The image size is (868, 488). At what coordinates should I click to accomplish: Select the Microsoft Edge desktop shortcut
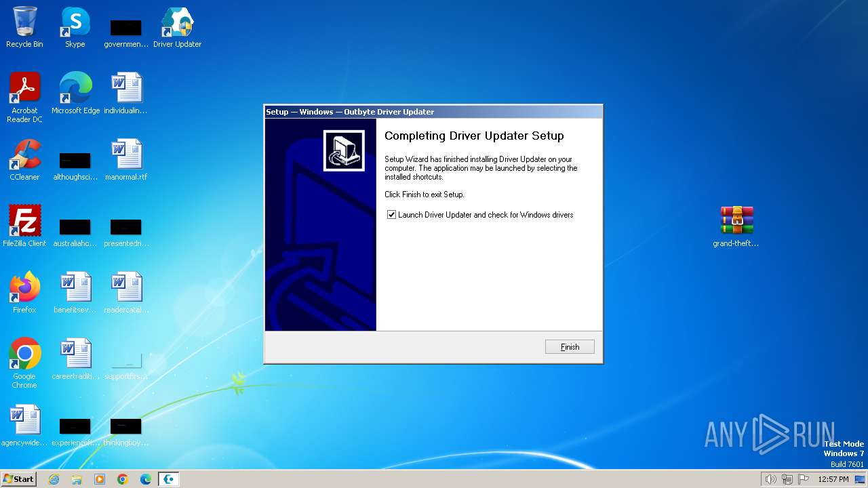pyautogui.click(x=75, y=94)
